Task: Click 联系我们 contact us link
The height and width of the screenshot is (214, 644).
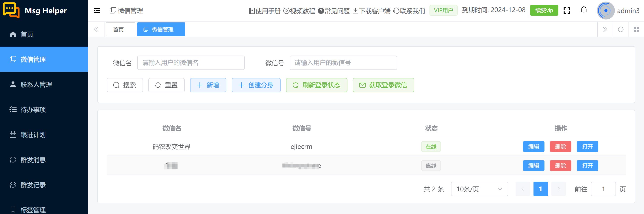Action: point(409,11)
